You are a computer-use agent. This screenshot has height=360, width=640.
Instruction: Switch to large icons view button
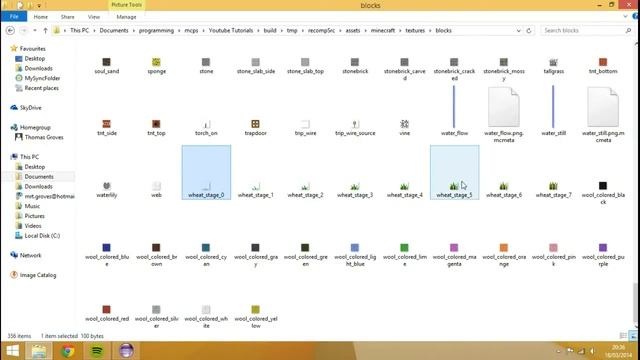coord(633,336)
